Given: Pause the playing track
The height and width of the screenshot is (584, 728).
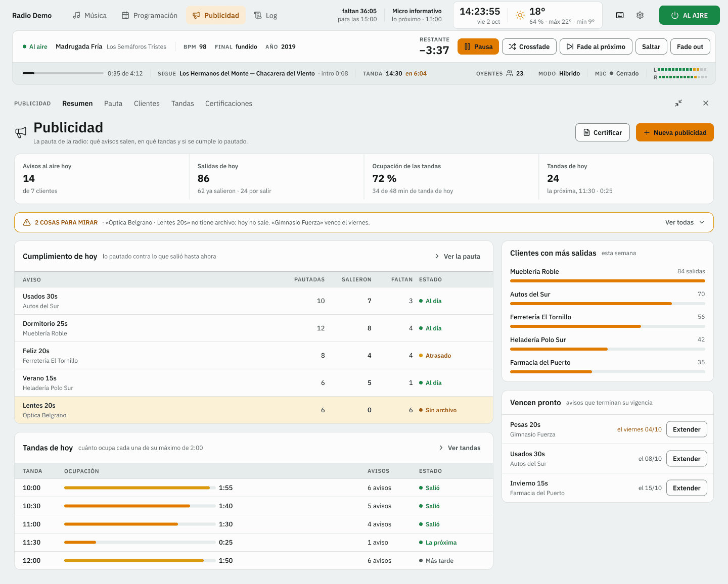Looking at the screenshot, I should point(478,46).
